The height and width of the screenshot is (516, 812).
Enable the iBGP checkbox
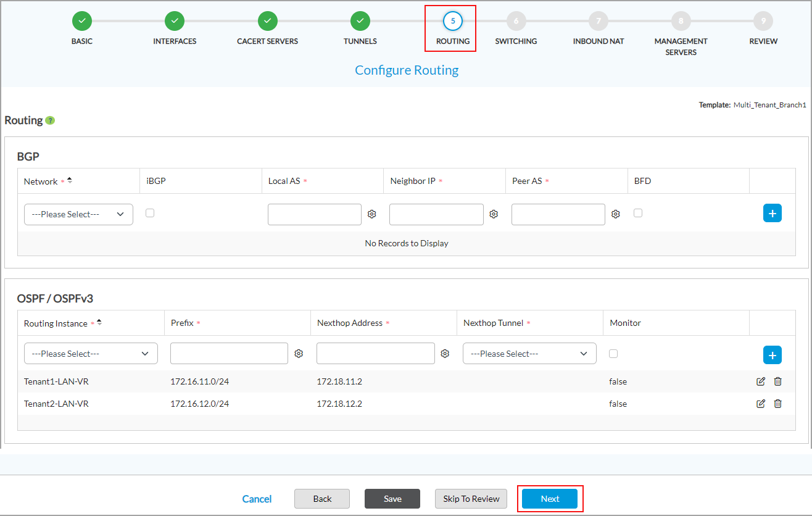(x=150, y=213)
